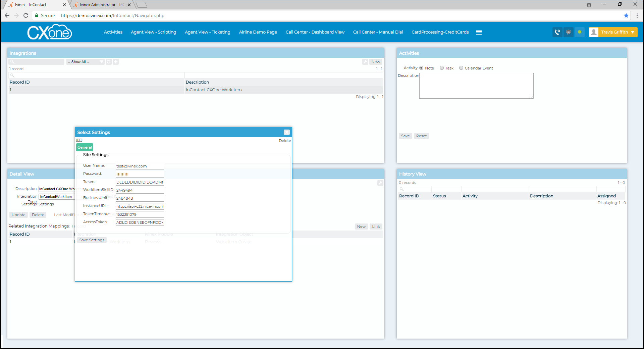This screenshot has height=349, width=644.
Task: Go back with the browser back arrow
Action: click(x=7, y=15)
